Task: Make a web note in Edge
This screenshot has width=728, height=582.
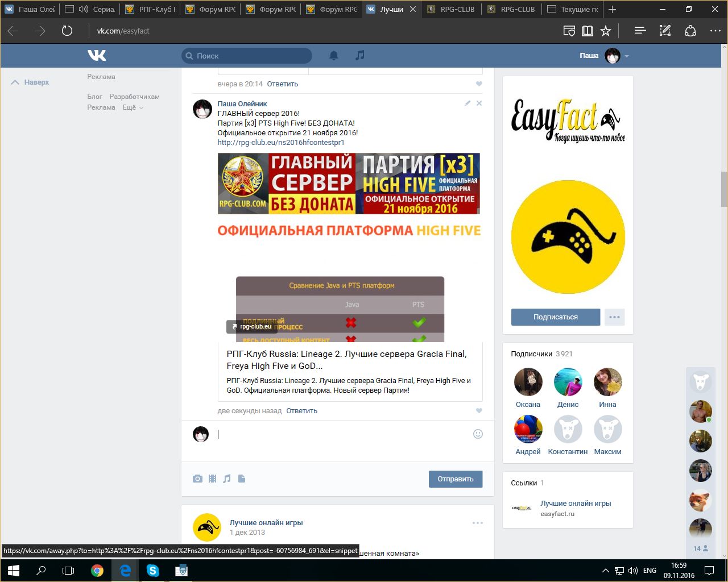Action: coord(665,31)
